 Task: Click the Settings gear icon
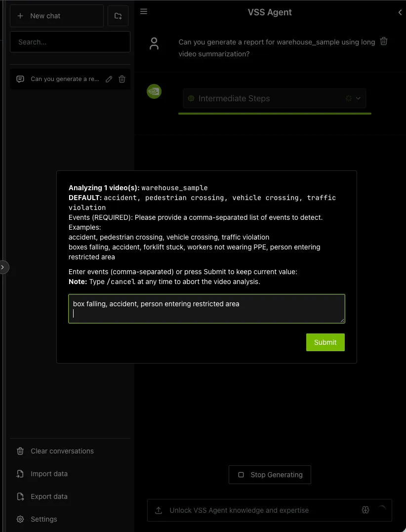click(20, 520)
